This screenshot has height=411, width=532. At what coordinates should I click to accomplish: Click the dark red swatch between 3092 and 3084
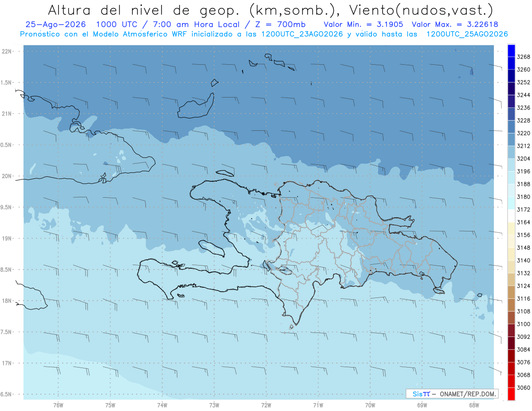(511, 343)
